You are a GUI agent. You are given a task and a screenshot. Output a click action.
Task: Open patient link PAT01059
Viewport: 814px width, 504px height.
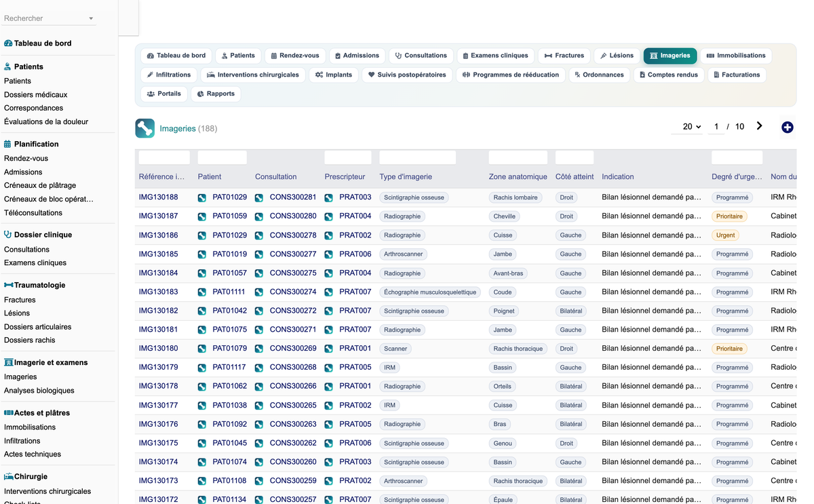(229, 216)
